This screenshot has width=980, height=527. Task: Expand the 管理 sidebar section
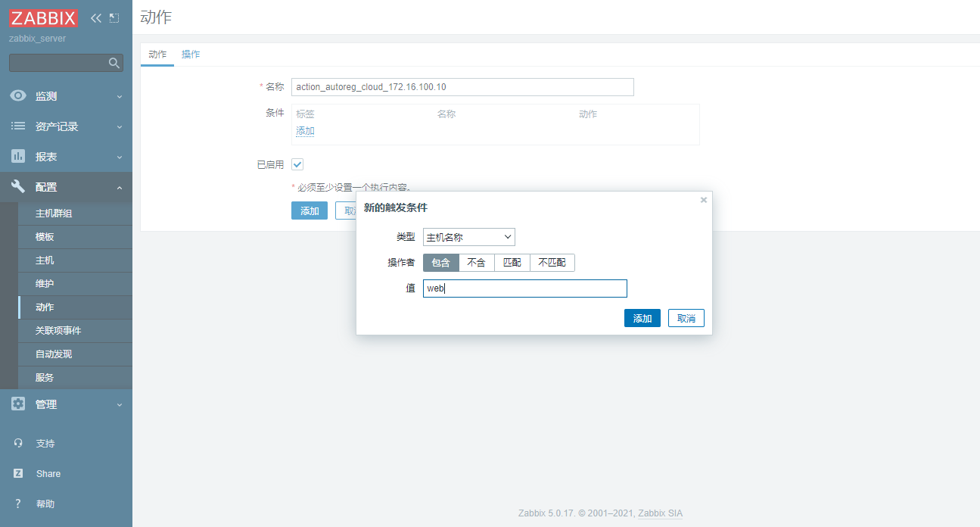pos(66,404)
